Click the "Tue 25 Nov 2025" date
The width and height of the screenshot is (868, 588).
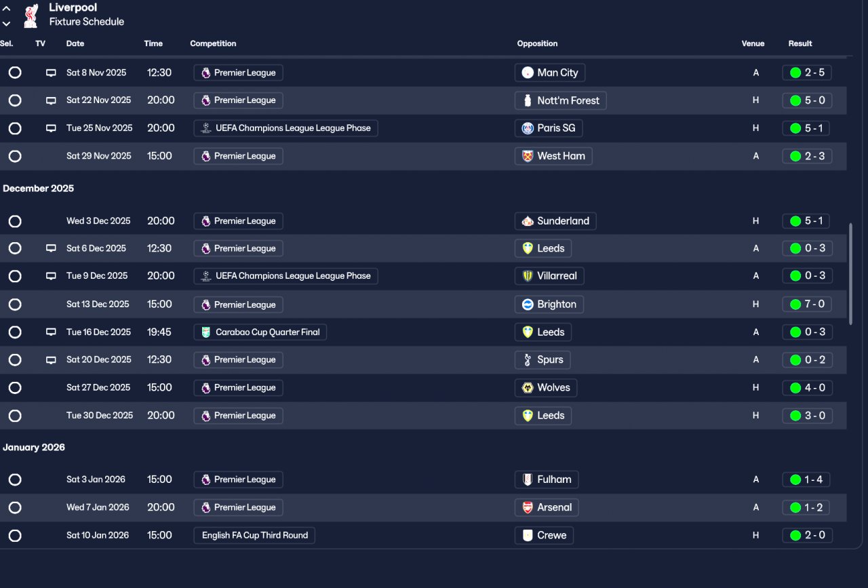[x=100, y=128]
